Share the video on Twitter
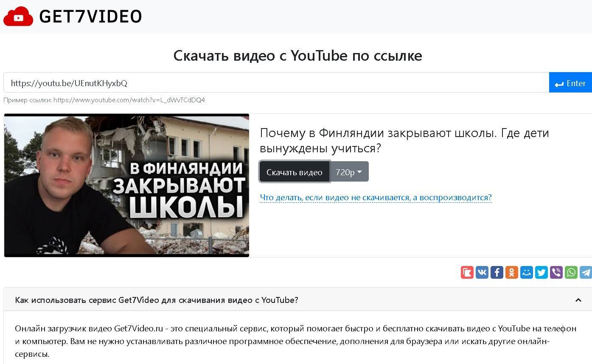Screen dimensions: 592x364 [x=541, y=272]
